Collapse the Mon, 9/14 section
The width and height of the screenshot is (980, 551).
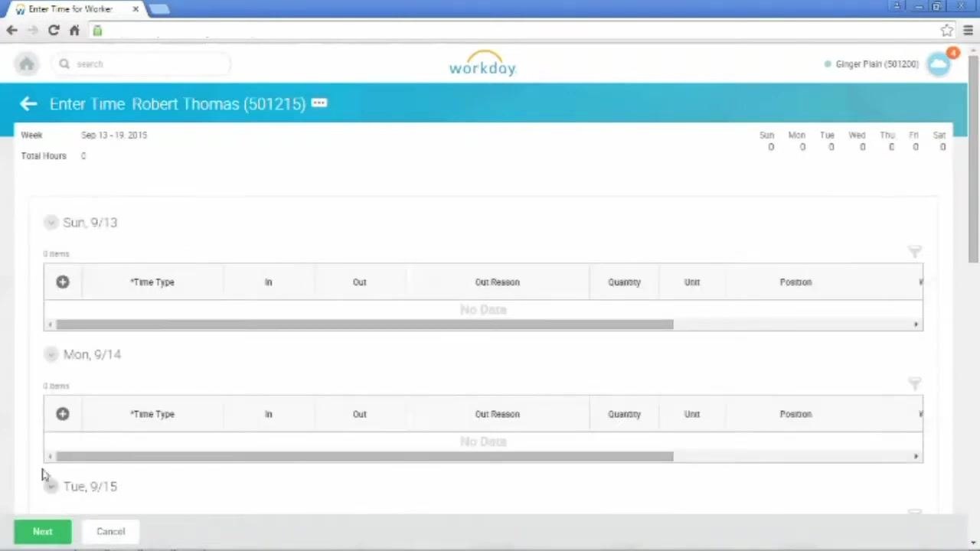pos(51,354)
